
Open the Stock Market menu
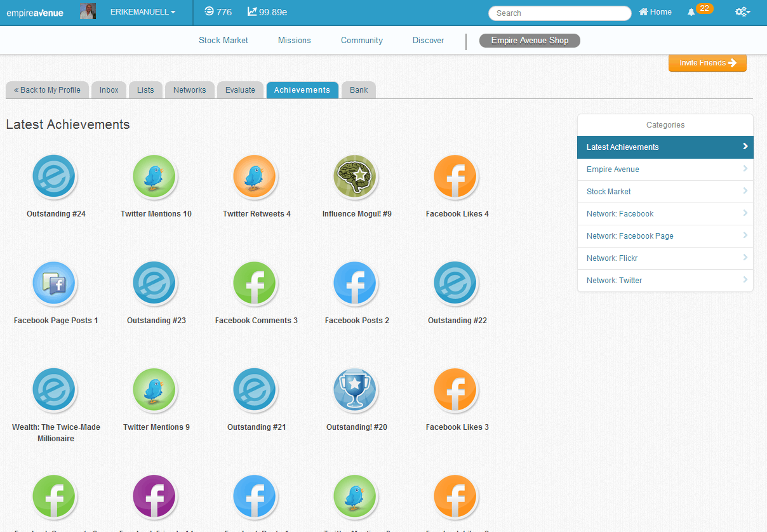pyautogui.click(x=223, y=40)
